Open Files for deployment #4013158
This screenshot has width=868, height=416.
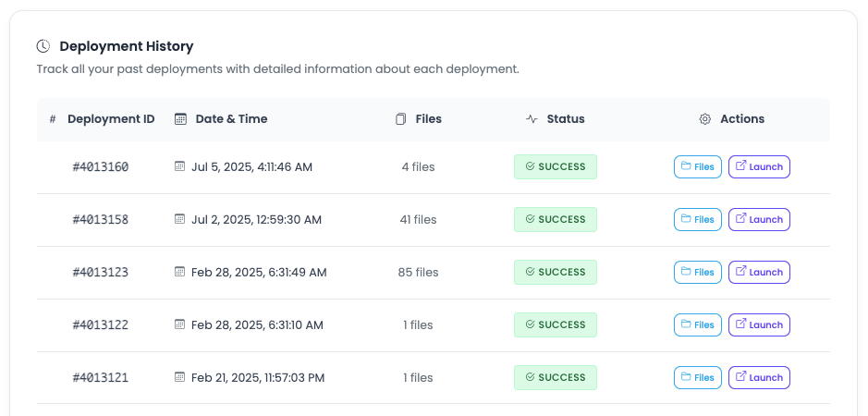(x=698, y=220)
